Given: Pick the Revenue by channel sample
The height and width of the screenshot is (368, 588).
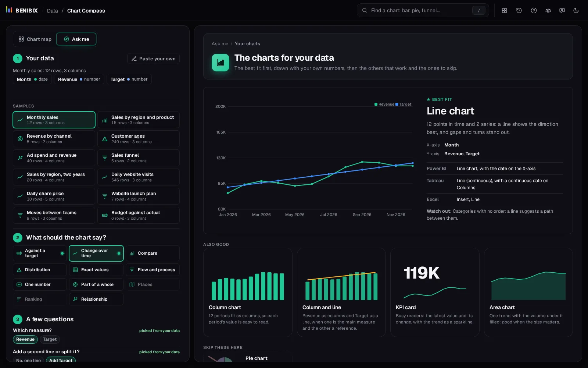Looking at the screenshot, I should click(x=54, y=139).
